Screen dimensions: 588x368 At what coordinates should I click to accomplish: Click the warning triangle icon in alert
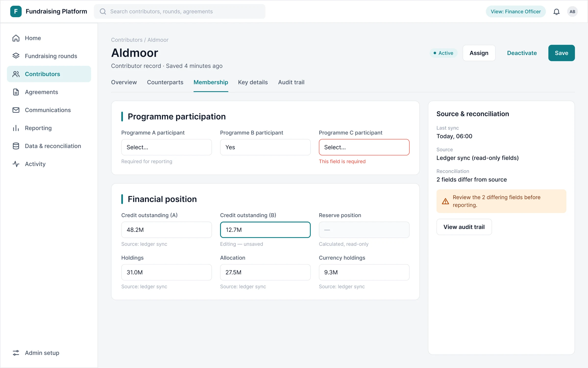pos(445,201)
